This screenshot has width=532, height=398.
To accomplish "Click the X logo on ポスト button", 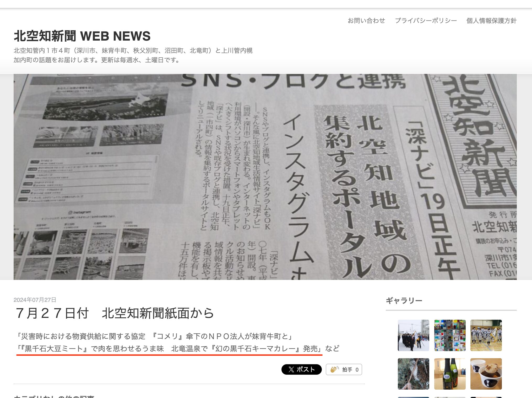I will [x=291, y=369].
